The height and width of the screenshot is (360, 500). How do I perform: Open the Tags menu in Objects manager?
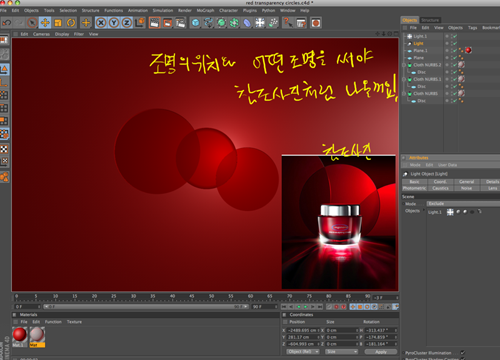472,28
